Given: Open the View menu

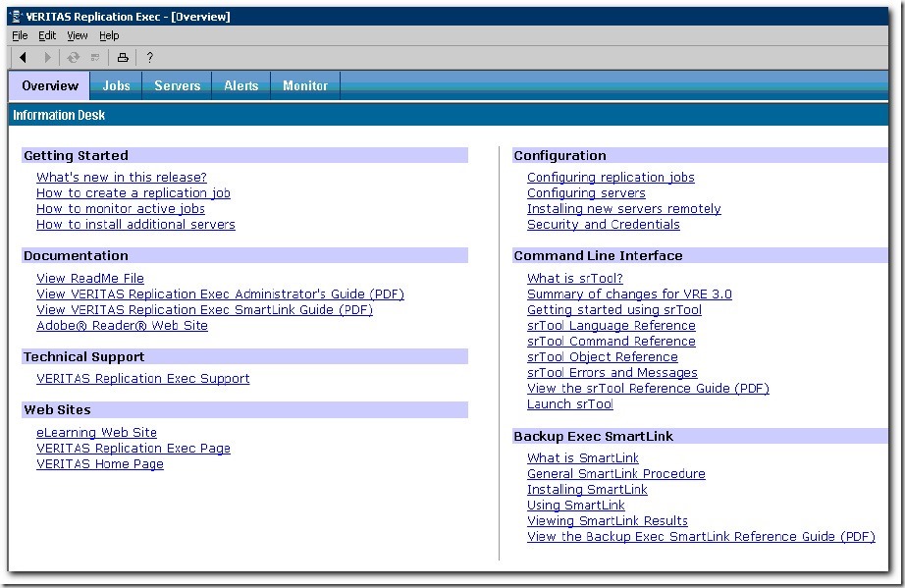Looking at the screenshot, I should tap(78, 35).
